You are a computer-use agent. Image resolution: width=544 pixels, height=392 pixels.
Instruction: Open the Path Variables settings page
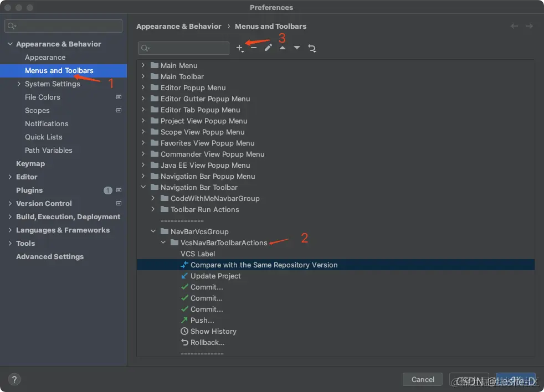(x=49, y=150)
